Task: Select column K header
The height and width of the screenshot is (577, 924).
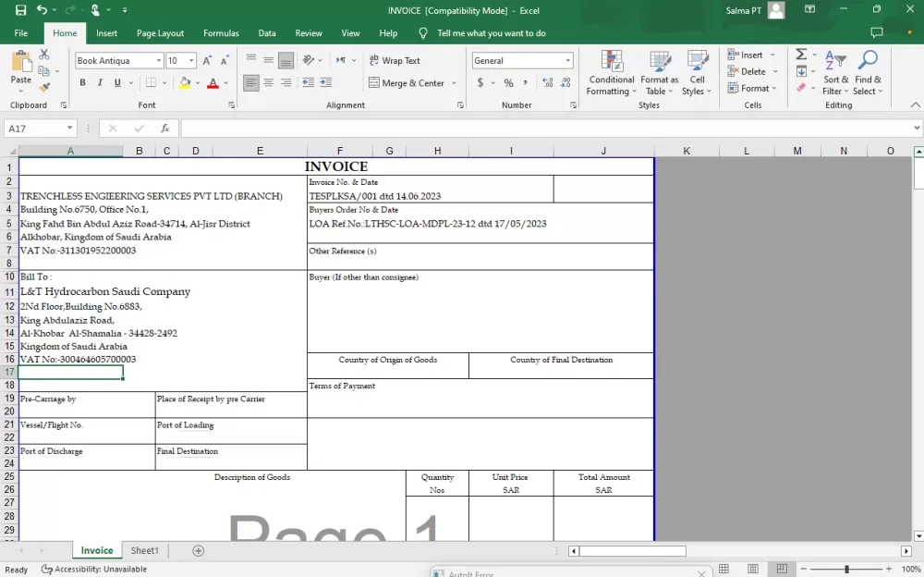Action: point(687,151)
